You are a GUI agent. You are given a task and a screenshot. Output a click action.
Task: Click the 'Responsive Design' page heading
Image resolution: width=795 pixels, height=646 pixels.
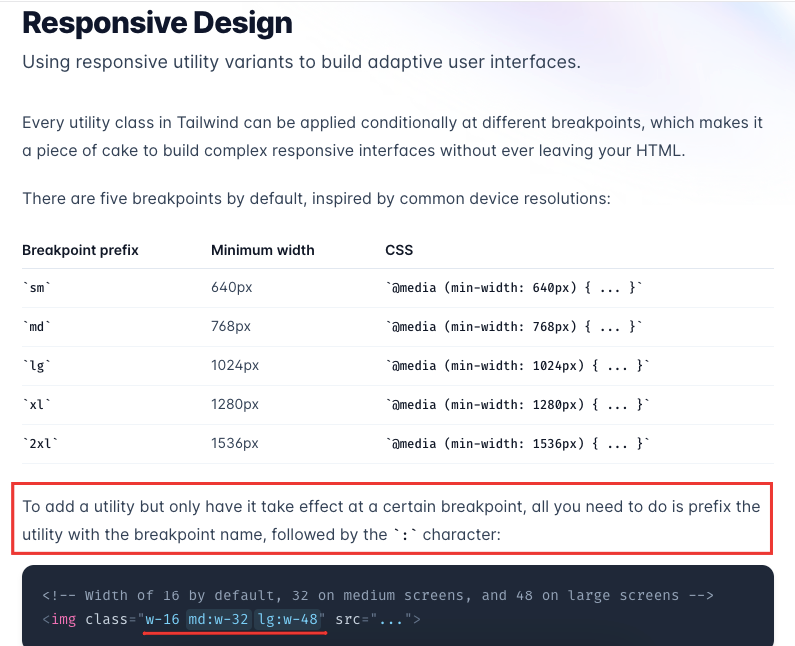[157, 23]
